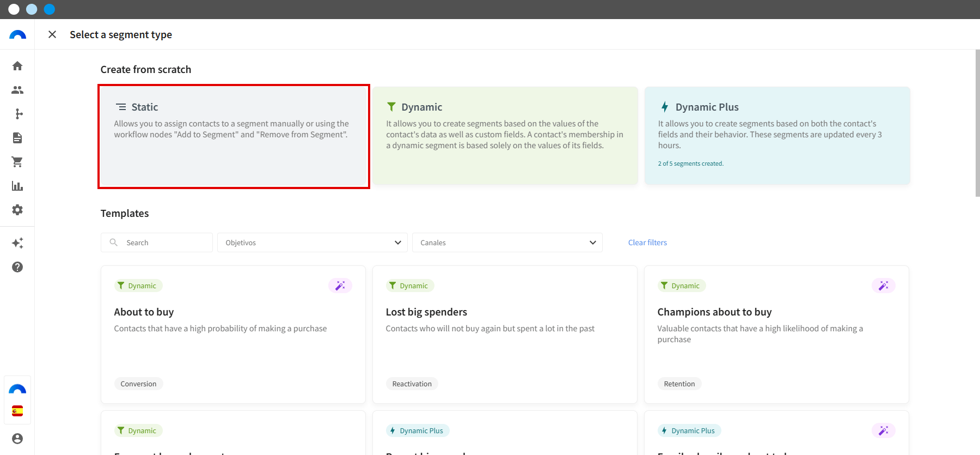The height and width of the screenshot is (455, 980).
Task: Click the Retention tag
Action: pyautogui.click(x=679, y=384)
